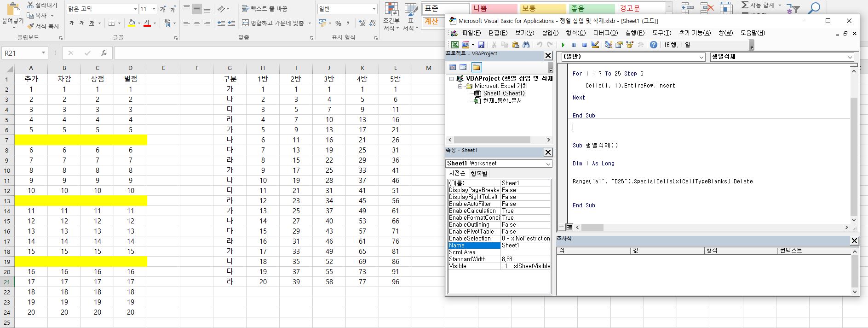Click the View Microsoft Excel icon in the VBA toolbar
Image resolution: width=868 pixels, height=328 pixels.
pyautogui.click(x=454, y=45)
